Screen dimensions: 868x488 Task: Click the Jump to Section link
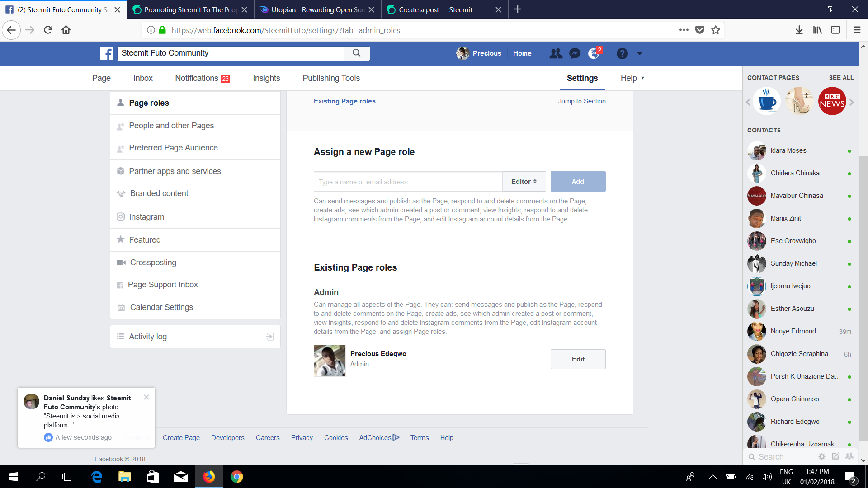(582, 101)
